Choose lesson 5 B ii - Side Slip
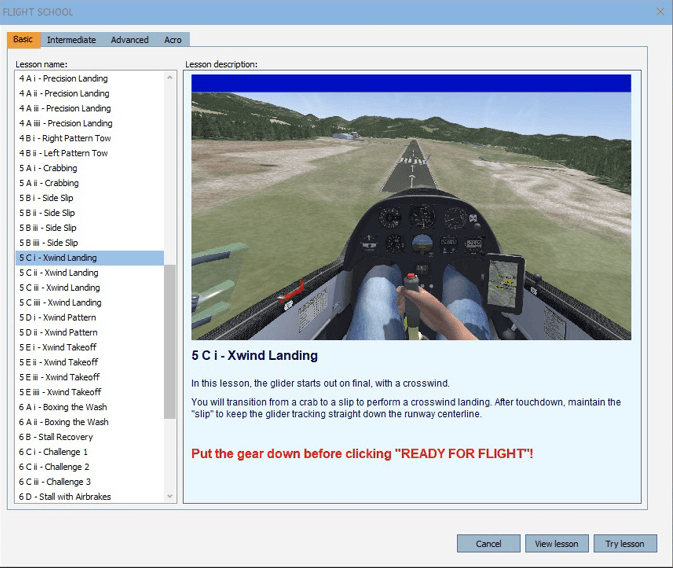The image size is (673, 568). 90,213
